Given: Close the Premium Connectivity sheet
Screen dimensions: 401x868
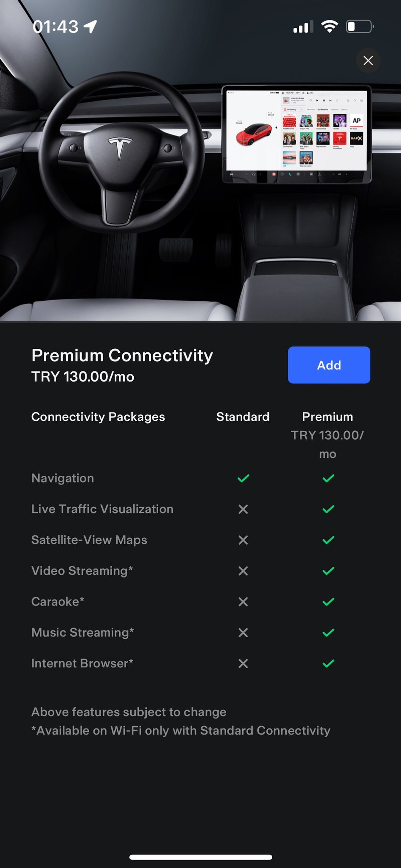Looking at the screenshot, I should [x=368, y=61].
